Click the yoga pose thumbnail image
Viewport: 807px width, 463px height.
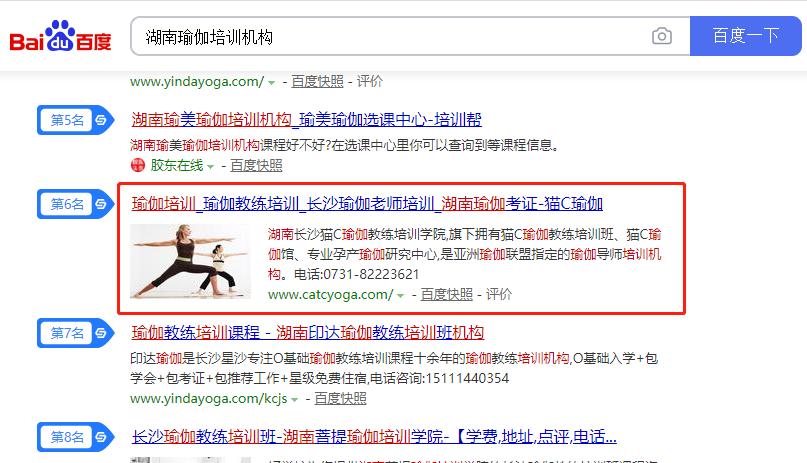point(190,261)
